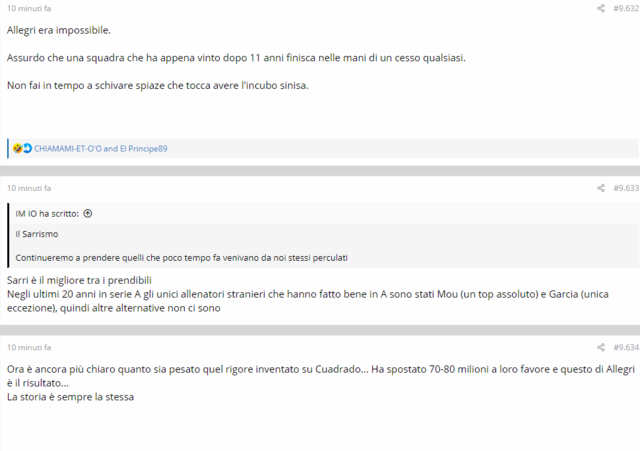Open permalink for post #9.632

coord(626,8)
